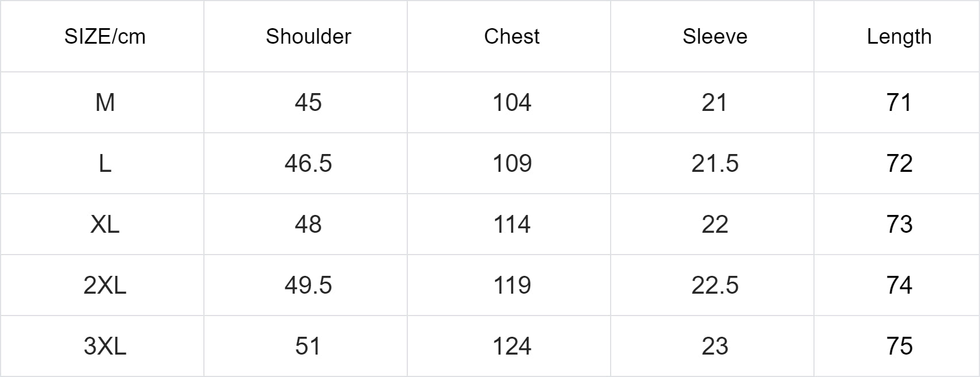Click the length value 71 cell
Image resolution: width=980 pixels, height=377 pixels.
tap(899, 103)
